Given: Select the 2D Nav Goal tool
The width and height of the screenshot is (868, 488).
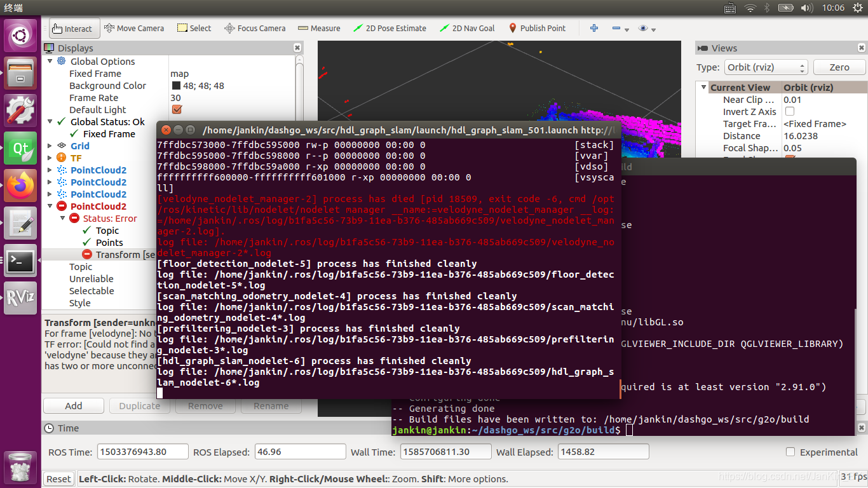Looking at the screenshot, I should (467, 28).
